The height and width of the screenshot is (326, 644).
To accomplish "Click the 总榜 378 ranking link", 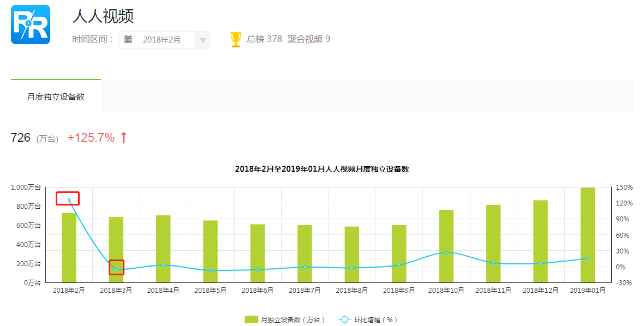I will point(264,39).
